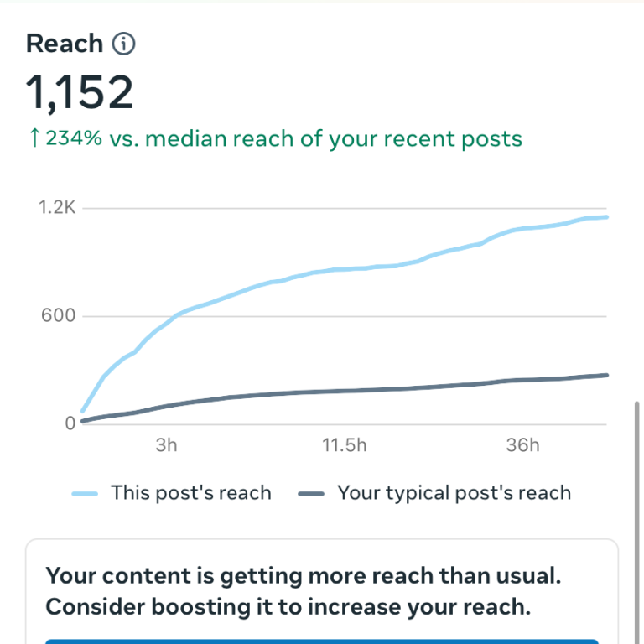644x644 pixels.
Task: Tap the dark gray legend swatch
Action: click(x=311, y=494)
